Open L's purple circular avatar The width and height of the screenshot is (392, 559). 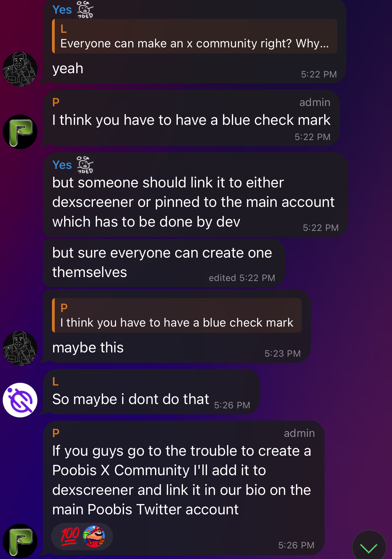click(20, 400)
